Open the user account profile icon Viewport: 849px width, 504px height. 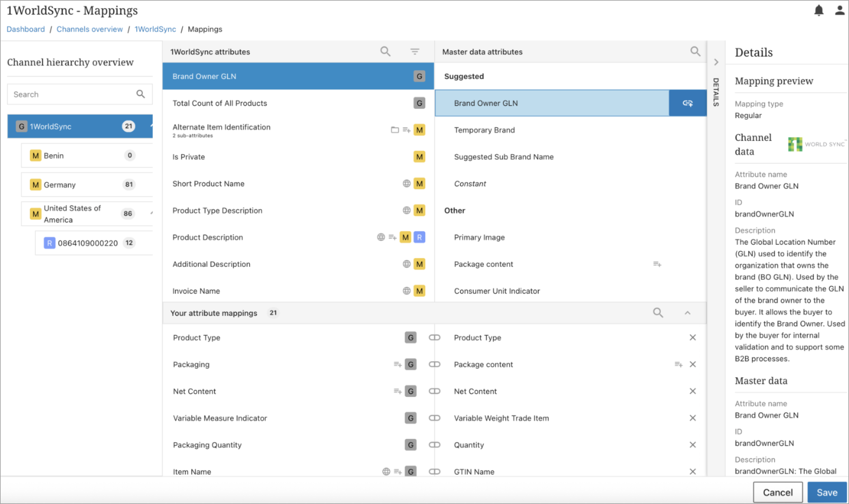(x=839, y=11)
